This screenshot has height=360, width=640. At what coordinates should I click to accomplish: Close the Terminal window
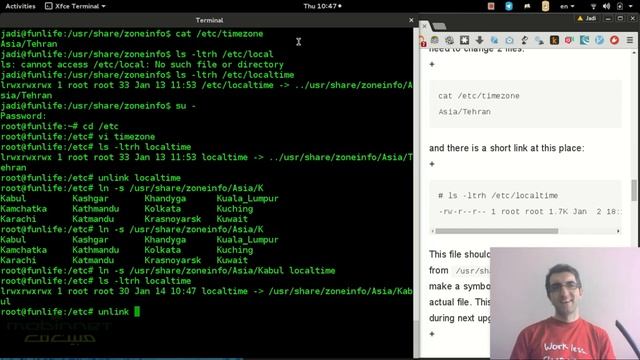coord(411,20)
